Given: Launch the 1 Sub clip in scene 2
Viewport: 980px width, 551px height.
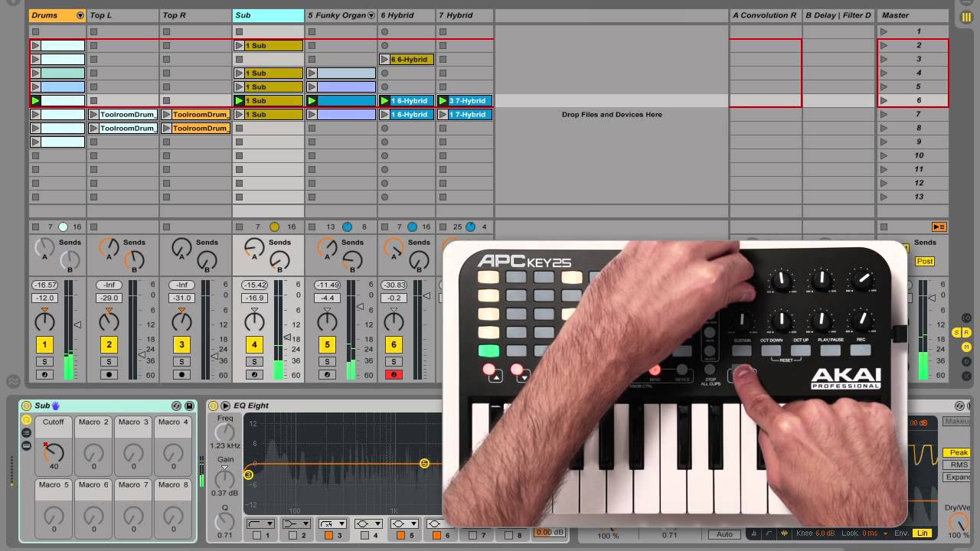Looking at the screenshot, I should pos(239,46).
